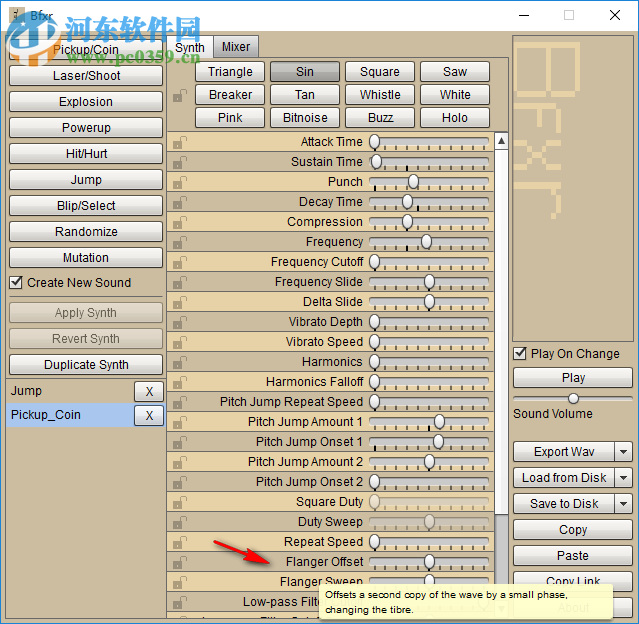639x624 pixels.
Task: Lock the Pitch Jump Amount 1 parameter
Action: [x=180, y=422]
